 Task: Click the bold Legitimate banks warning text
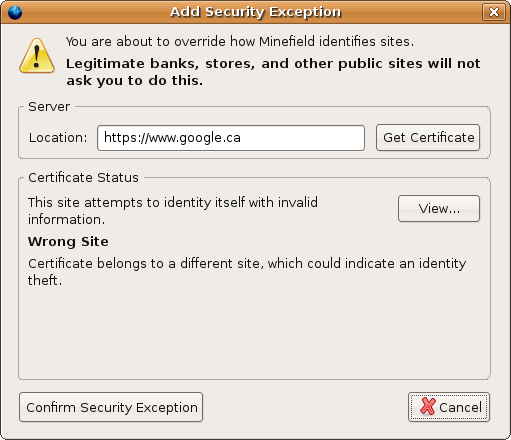tap(273, 72)
